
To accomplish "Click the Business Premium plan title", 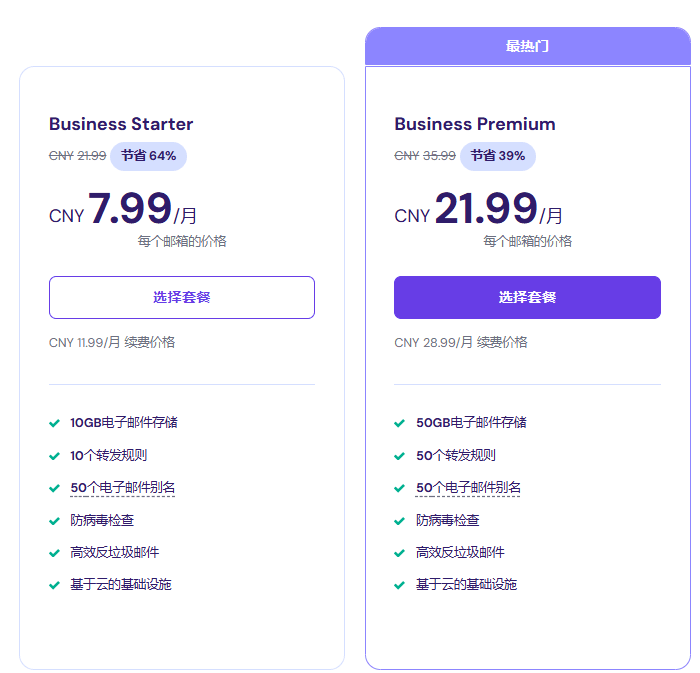I will (x=475, y=124).
